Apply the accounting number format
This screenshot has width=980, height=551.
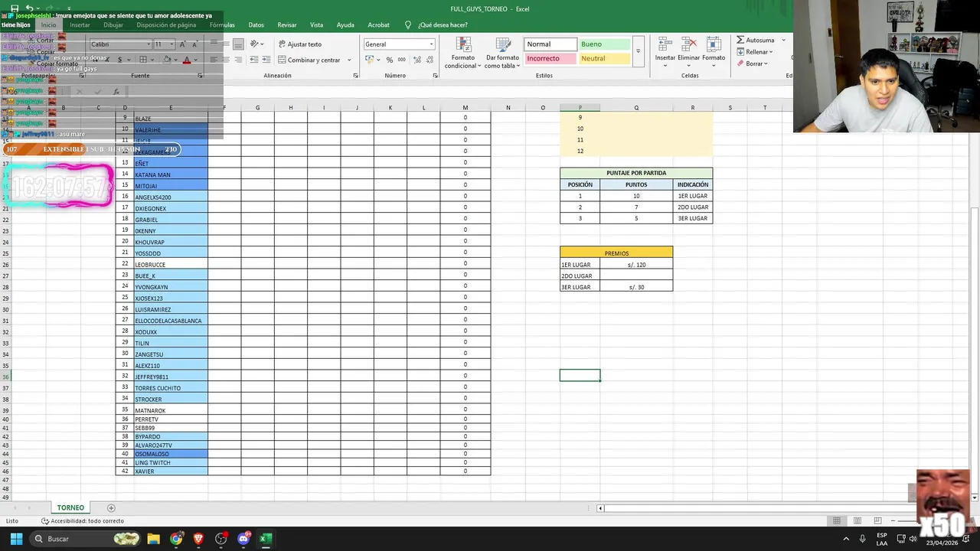tap(370, 60)
